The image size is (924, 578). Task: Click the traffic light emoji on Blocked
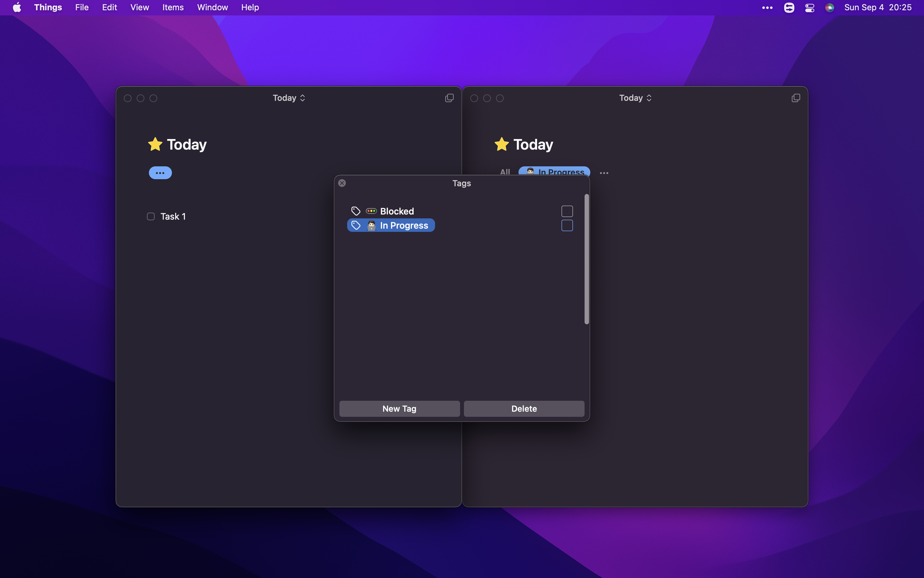click(x=371, y=211)
